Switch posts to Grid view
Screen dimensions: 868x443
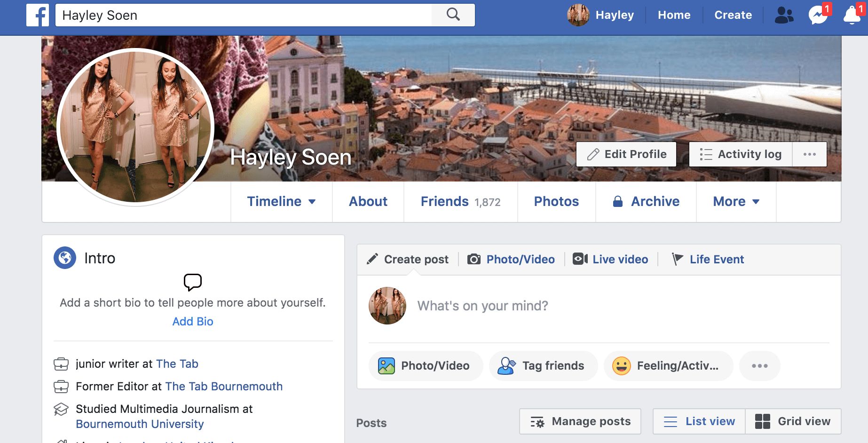point(793,421)
